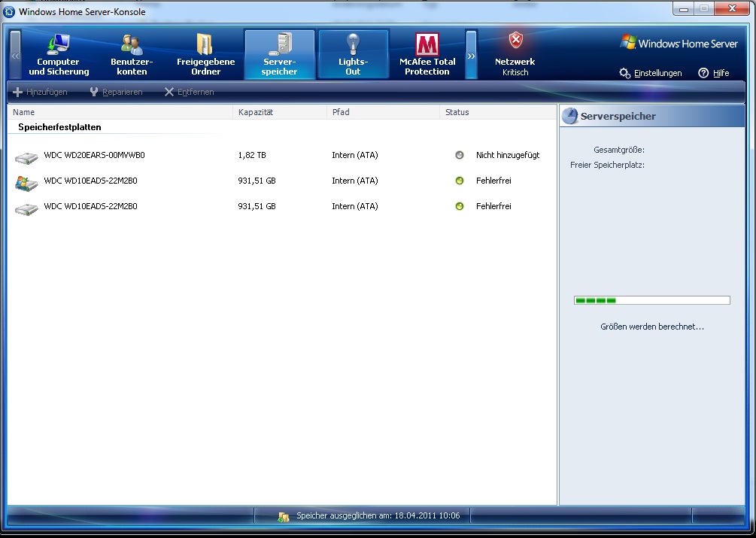Click the Windows Home Server logo
756x538 pixels.
click(x=679, y=44)
